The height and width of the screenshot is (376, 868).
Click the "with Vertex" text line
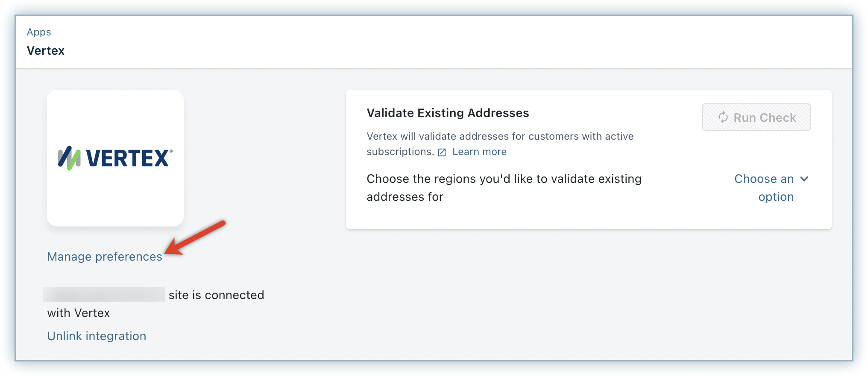click(x=79, y=313)
